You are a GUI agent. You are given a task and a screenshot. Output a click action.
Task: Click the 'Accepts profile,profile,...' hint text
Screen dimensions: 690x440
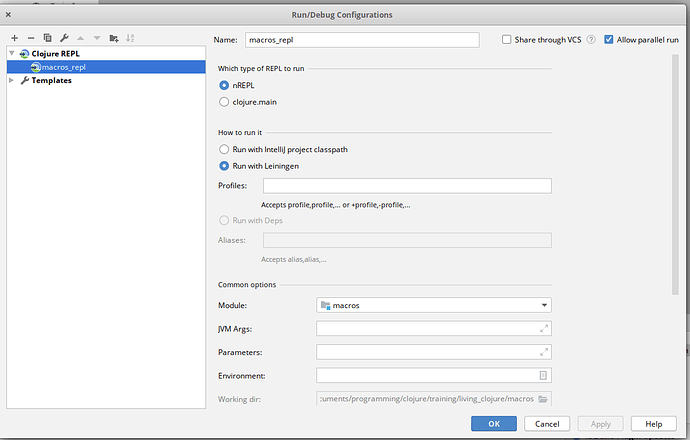tap(335, 205)
